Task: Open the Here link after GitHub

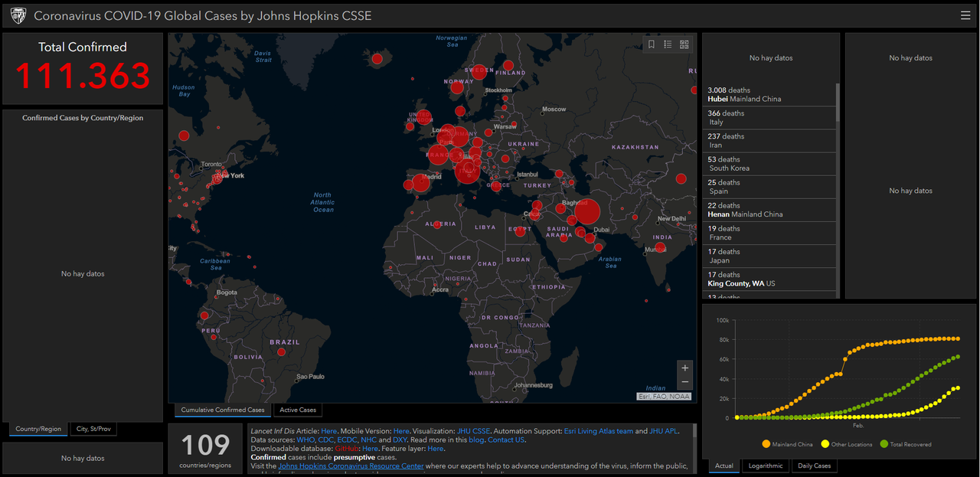Action: click(x=370, y=449)
